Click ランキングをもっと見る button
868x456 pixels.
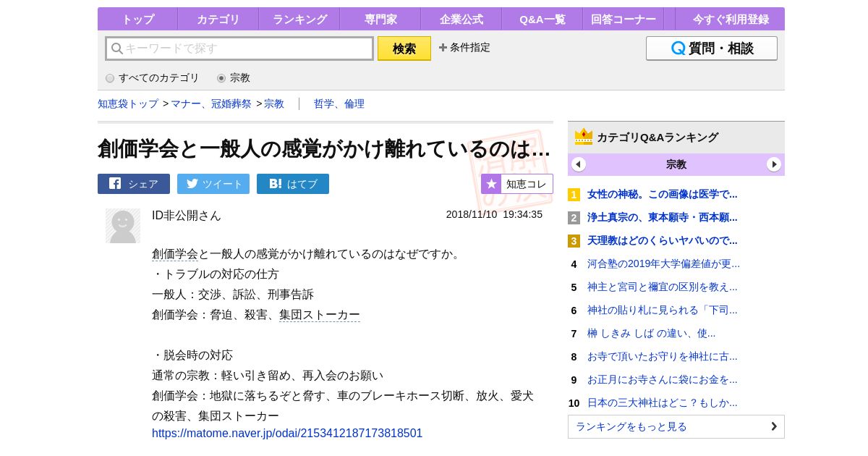(676, 426)
